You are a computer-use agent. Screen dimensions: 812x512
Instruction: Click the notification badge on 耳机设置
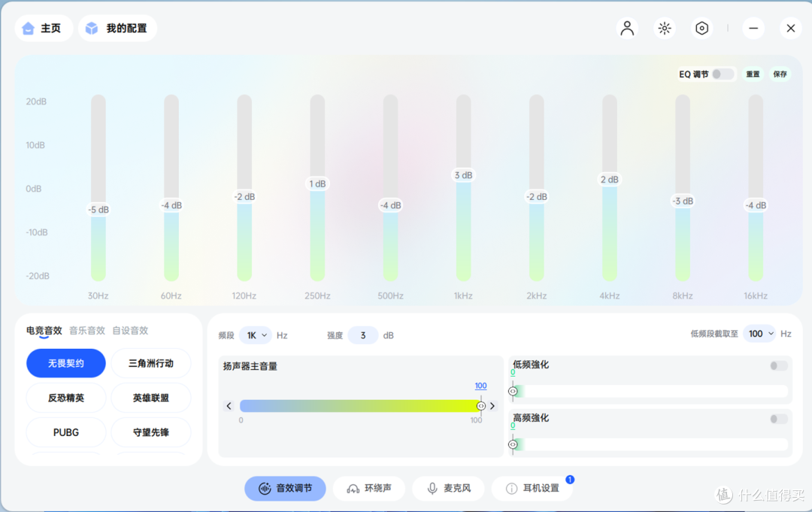(x=570, y=480)
